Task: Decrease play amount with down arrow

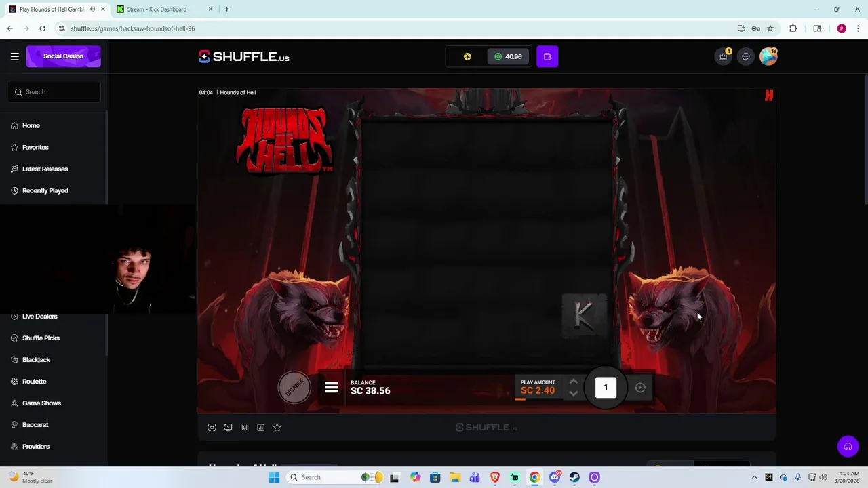Action: pyautogui.click(x=573, y=393)
